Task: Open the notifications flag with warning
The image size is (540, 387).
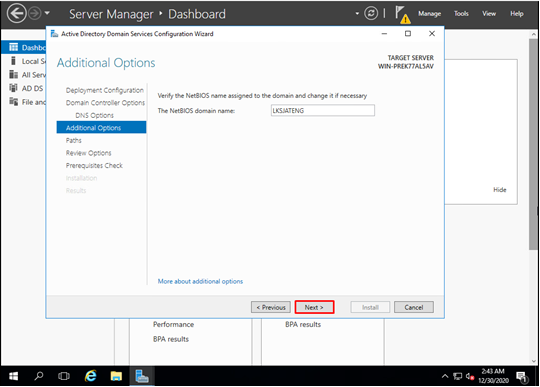Action: [402, 15]
